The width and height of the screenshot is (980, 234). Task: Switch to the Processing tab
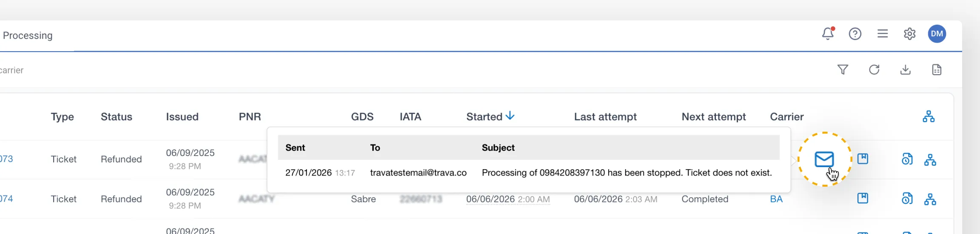coord(28,35)
